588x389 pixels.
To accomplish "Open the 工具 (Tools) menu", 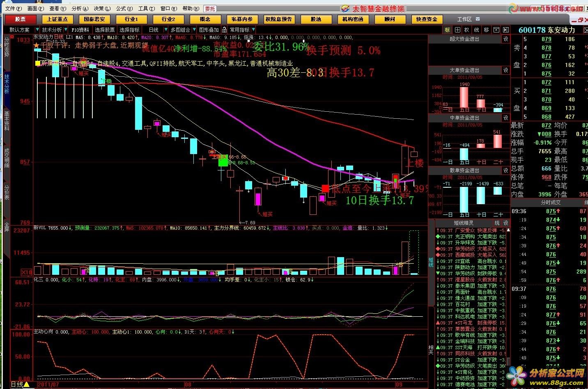I will [146, 8].
